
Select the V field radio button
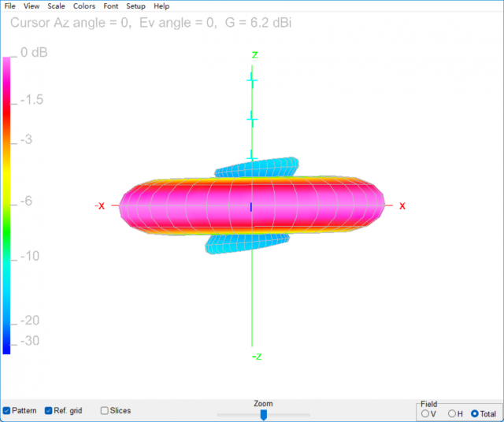coord(426,413)
